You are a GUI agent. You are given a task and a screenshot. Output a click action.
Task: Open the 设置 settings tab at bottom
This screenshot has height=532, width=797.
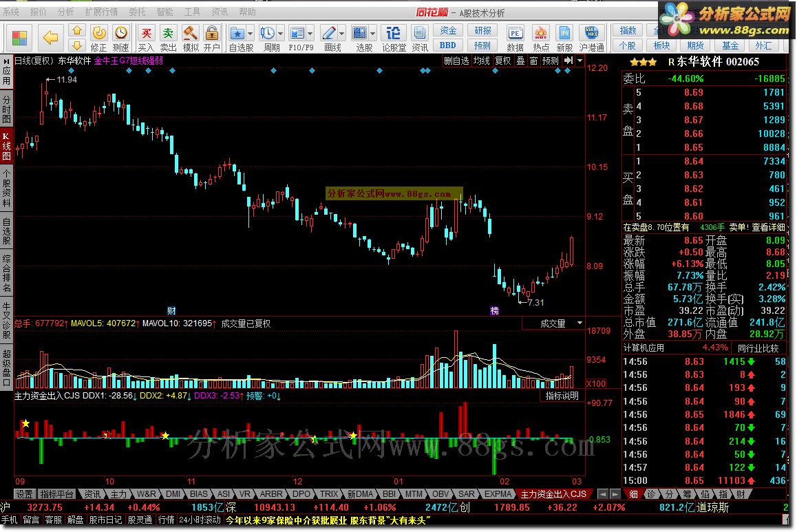24,494
